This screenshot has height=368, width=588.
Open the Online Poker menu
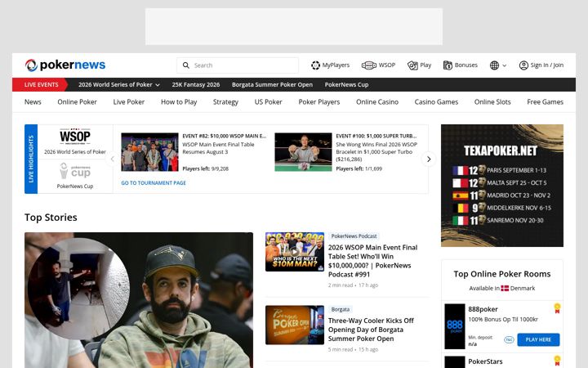tap(77, 101)
